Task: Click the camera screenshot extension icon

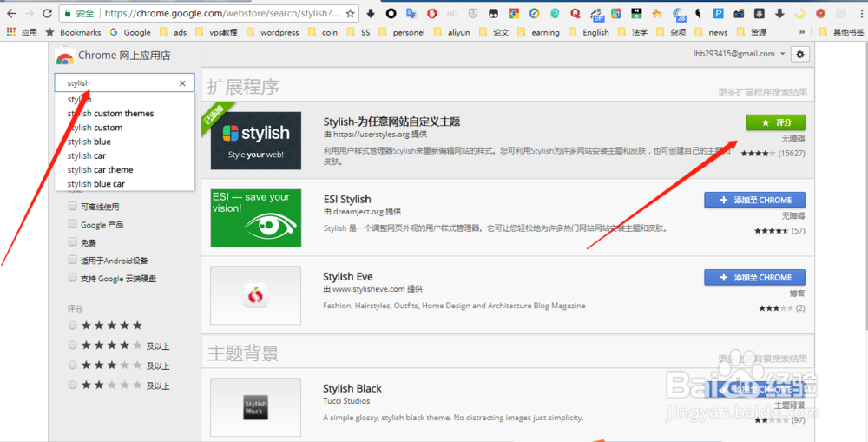Action: coord(739,13)
